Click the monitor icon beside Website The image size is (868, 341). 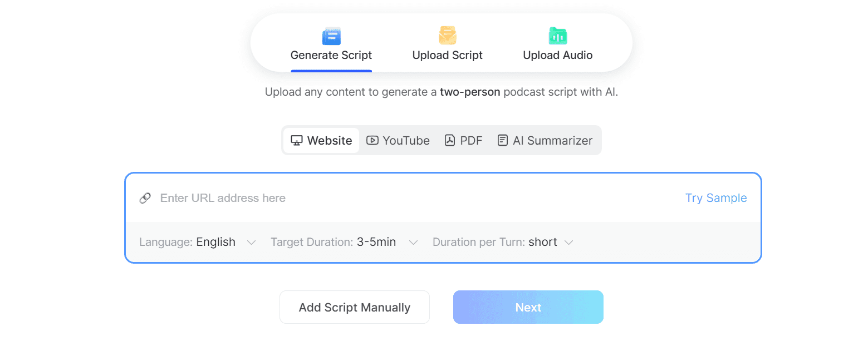[x=296, y=141]
